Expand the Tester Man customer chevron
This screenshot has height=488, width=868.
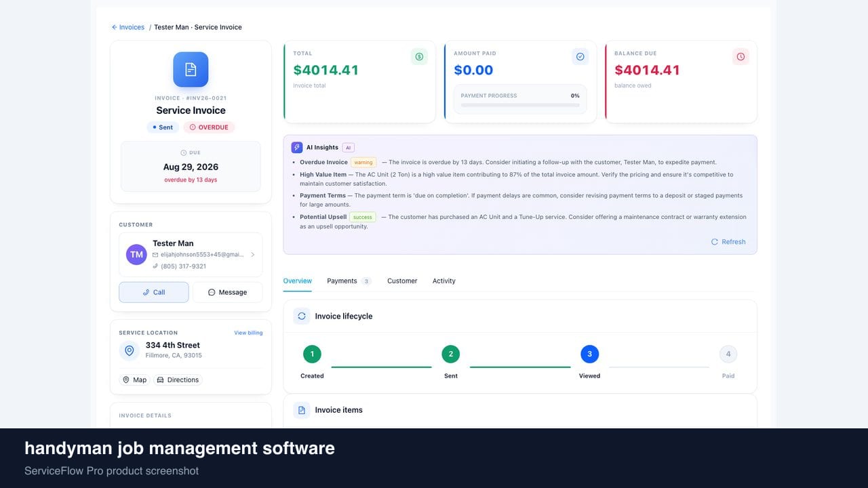tap(252, 255)
